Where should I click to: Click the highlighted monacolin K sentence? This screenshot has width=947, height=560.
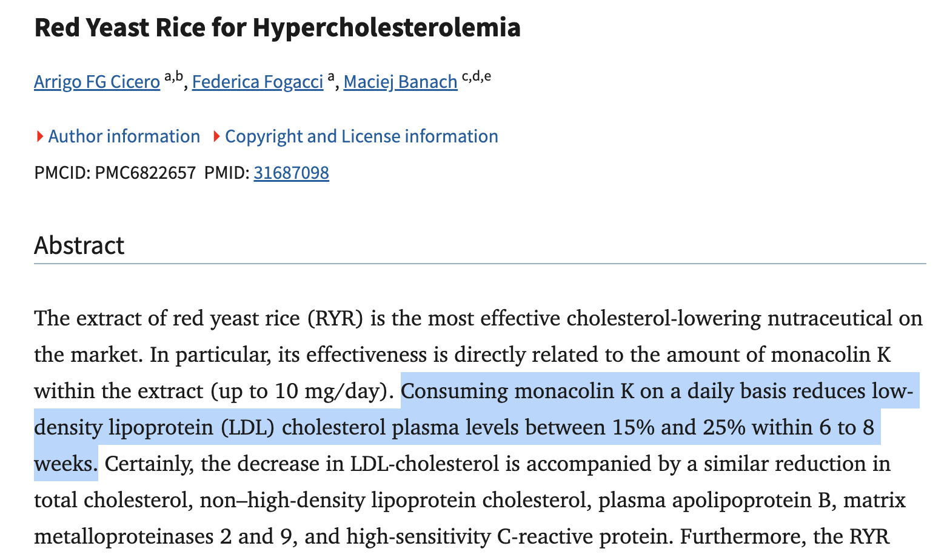coord(455,428)
